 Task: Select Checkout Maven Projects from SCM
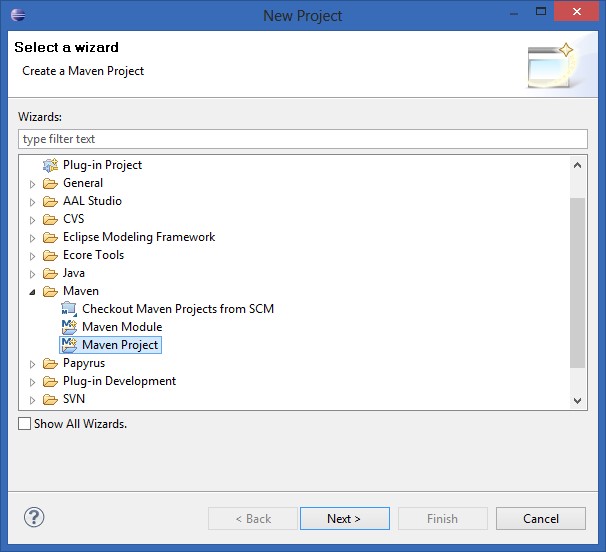tap(178, 309)
